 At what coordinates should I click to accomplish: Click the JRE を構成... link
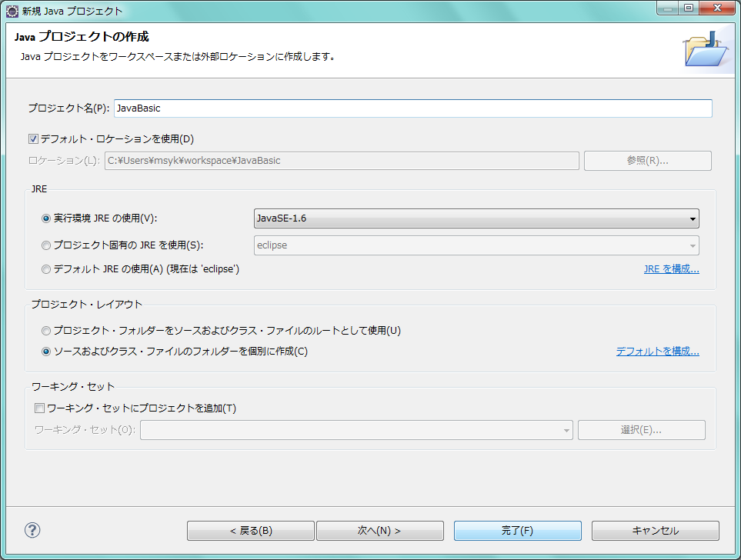coord(671,269)
